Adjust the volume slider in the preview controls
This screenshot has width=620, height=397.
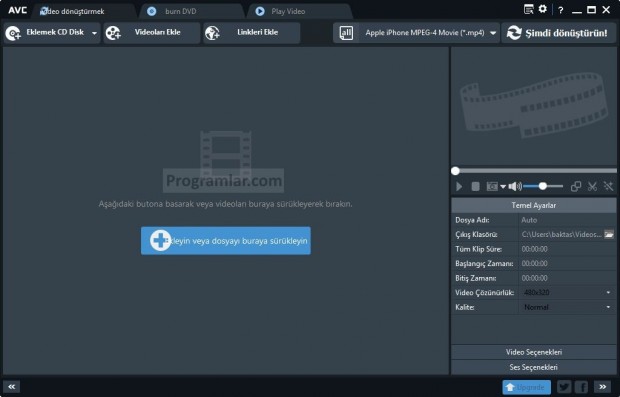coord(543,186)
